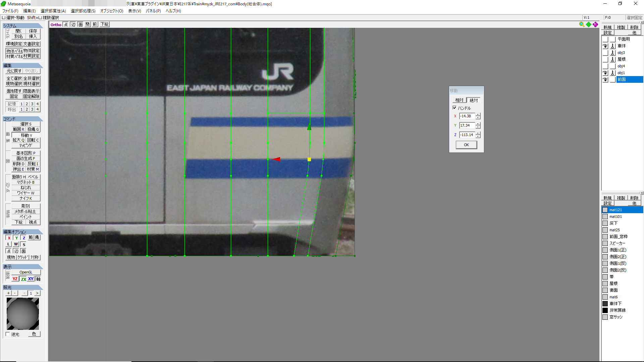
Task: Enable the 逆光 backlight checkbox
Action: [x=8, y=334]
